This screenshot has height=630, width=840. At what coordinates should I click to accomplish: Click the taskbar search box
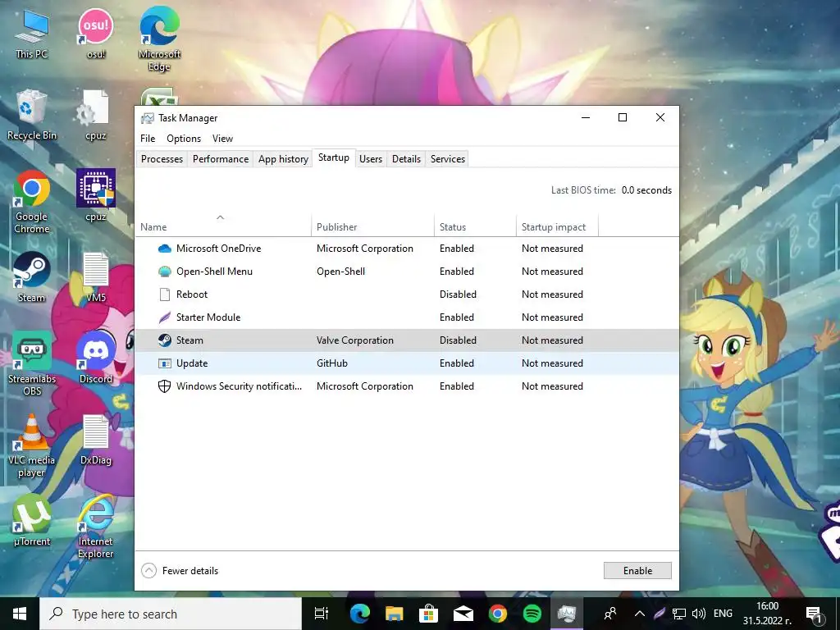pos(171,614)
